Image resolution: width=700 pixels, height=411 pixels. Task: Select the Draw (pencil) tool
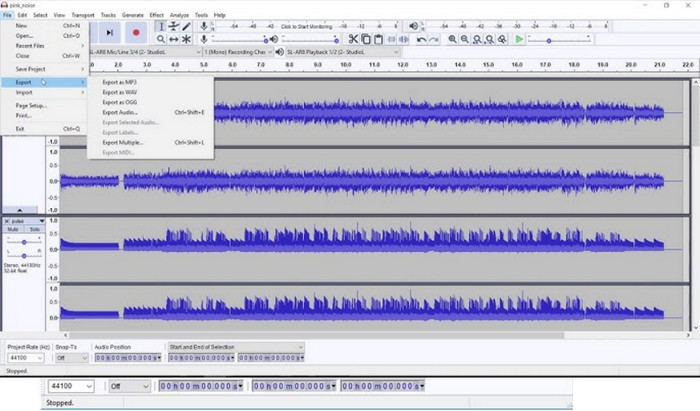pos(187,26)
